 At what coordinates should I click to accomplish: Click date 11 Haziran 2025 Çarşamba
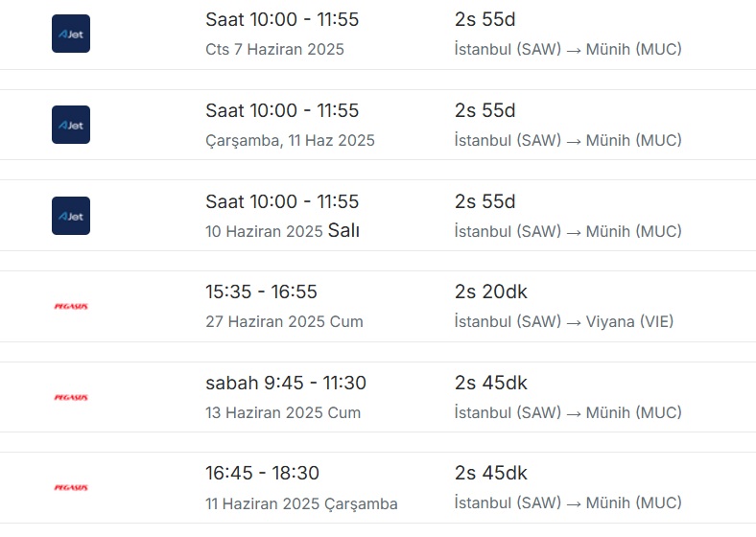pos(302,503)
